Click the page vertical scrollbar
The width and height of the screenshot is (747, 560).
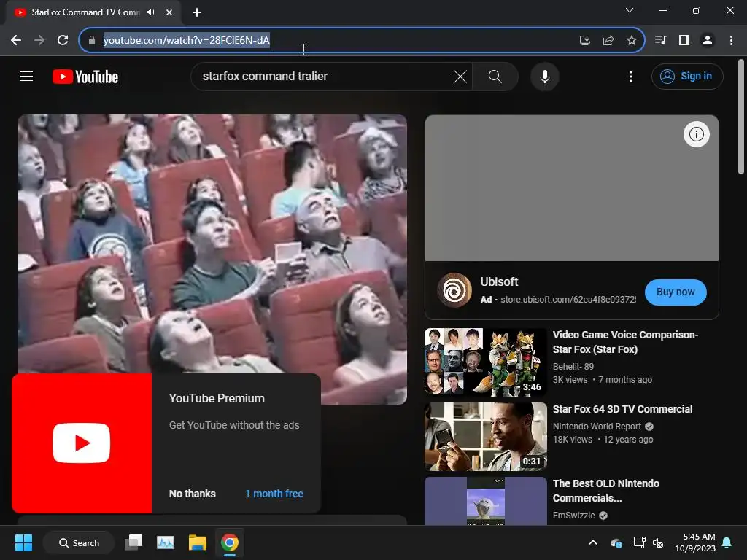[x=741, y=117]
